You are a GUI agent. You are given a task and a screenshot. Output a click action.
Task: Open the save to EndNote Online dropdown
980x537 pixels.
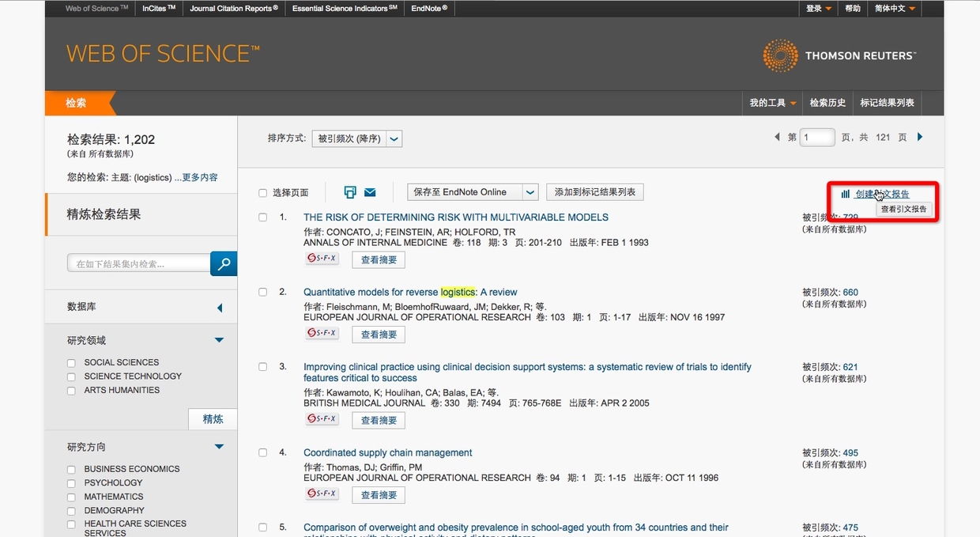pyautogui.click(x=473, y=192)
